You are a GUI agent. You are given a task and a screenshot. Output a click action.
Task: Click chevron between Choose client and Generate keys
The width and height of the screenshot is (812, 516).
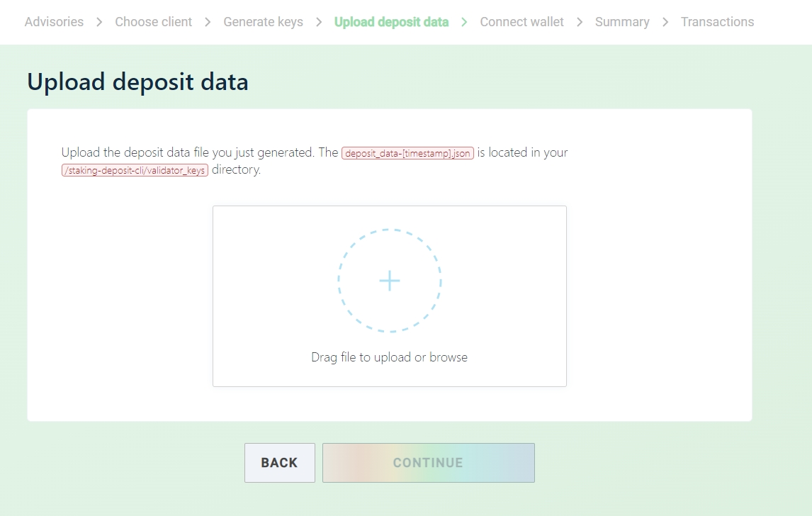[208, 22]
